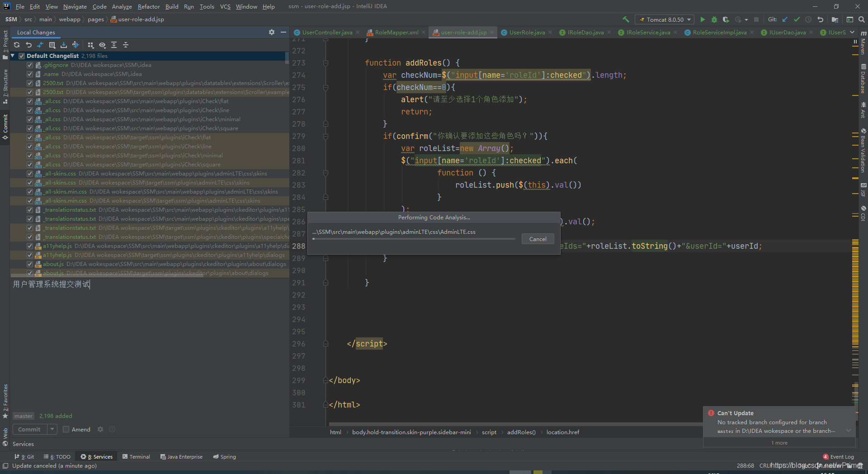The image size is (868, 474).
Task: Cancel the Performing Code Analysis dialog
Action: 538,239
